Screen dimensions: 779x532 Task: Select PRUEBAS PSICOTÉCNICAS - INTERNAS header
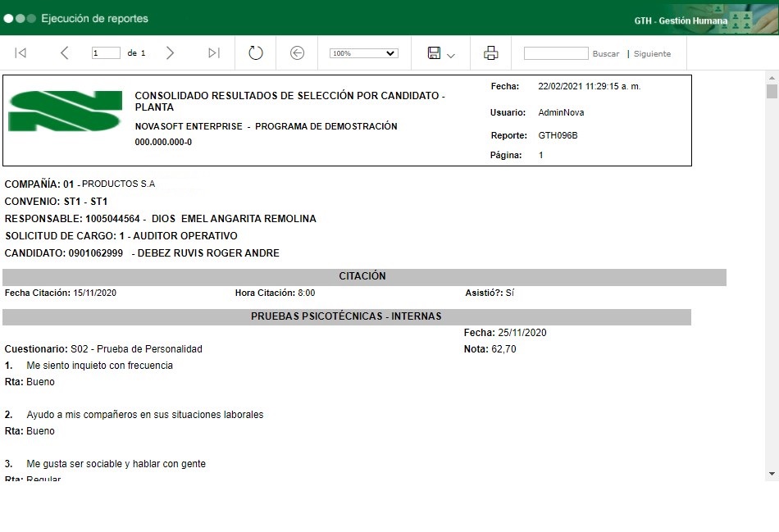click(346, 316)
